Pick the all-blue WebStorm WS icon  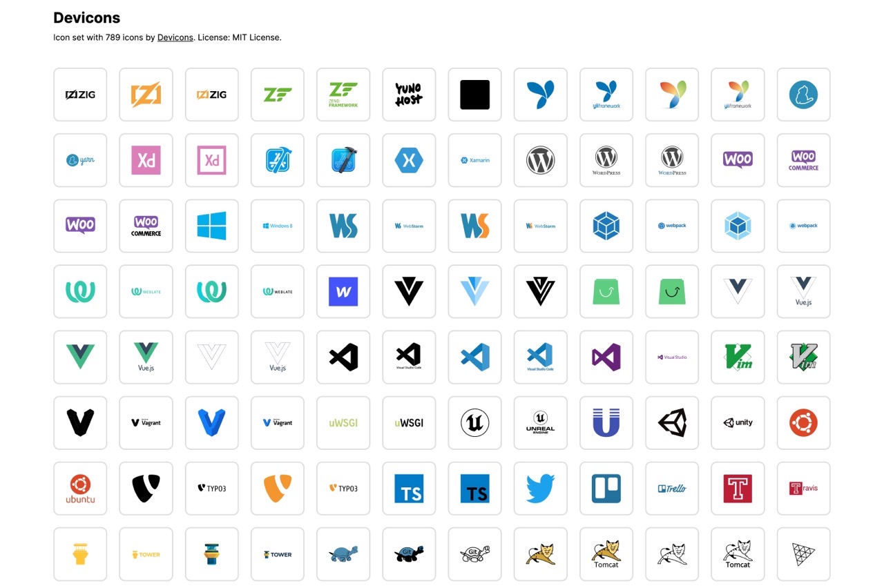pos(343,226)
